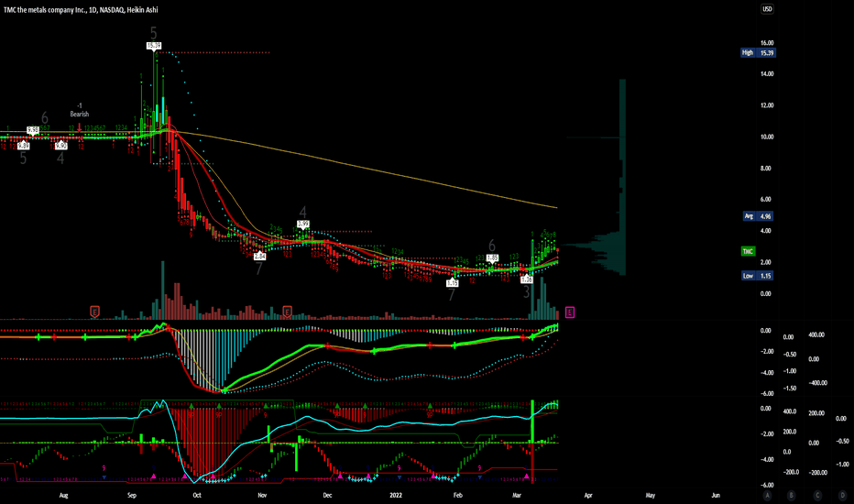Toggle scale button B at bottom right
This screenshot has width=854, height=504.
[792, 495]
